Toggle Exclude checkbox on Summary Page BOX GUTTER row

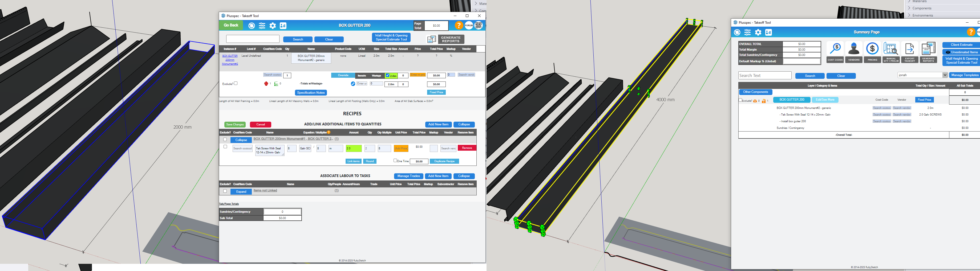click(740, 100)
